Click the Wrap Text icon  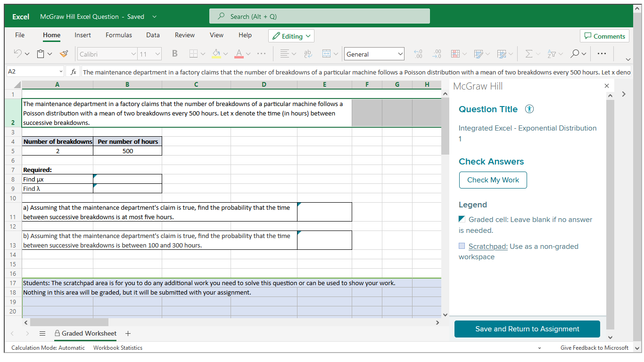pyautogui.click(x=308, y=54)
